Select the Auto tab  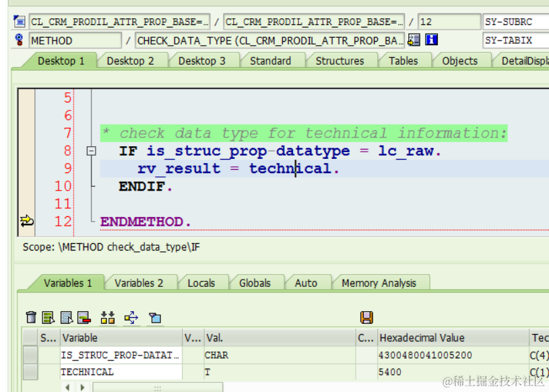306,283
